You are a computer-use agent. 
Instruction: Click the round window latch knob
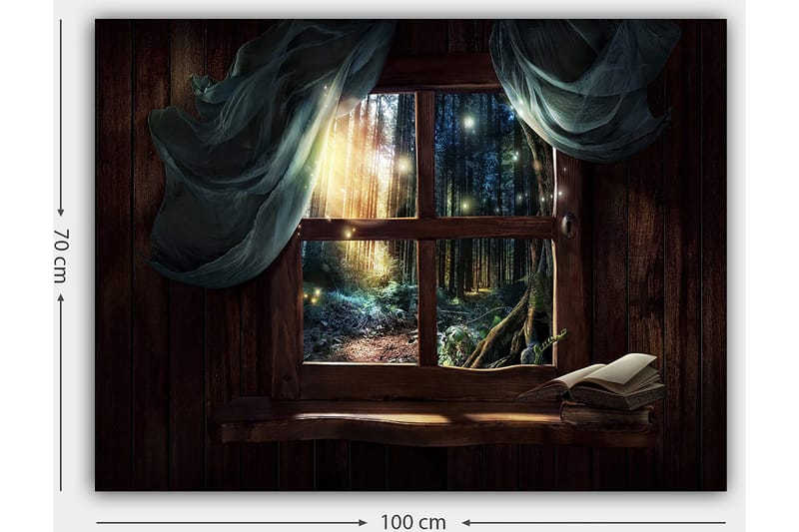click(x=569, y=225)
